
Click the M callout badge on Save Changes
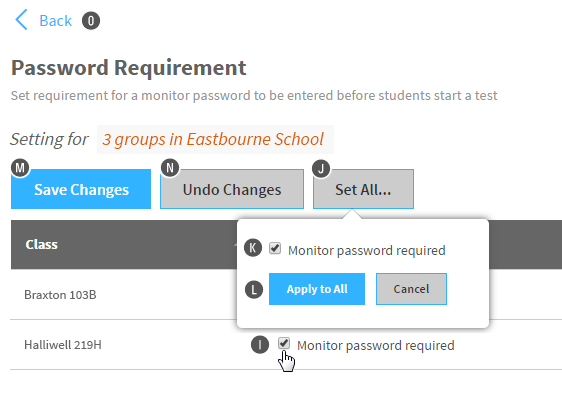(x=20, y=168)
